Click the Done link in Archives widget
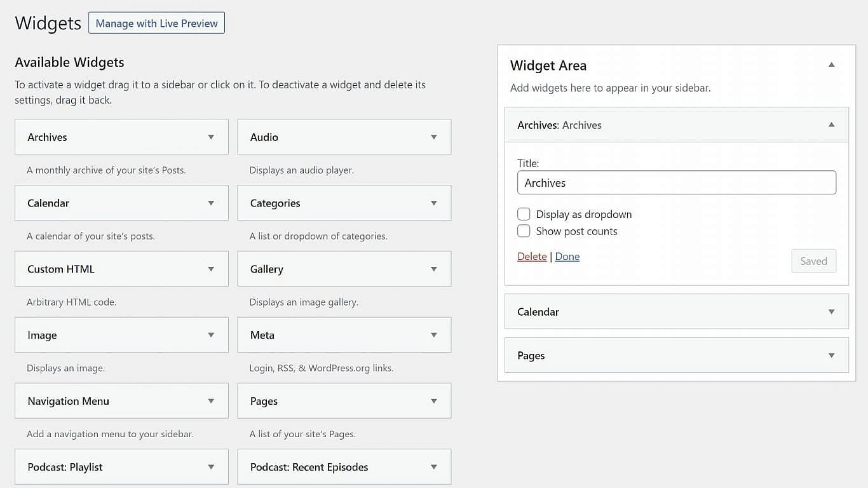Screen dimensions: 868x488 coord(567,257)
